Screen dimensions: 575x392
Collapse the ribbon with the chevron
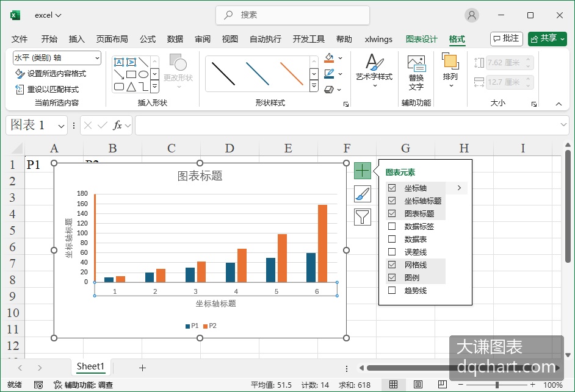pos(559,104)
